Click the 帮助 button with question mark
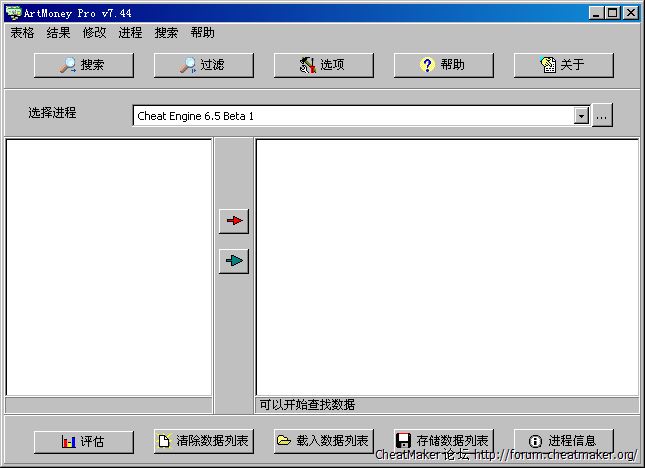This screenshot has height=468, width=645. [x=443, y=65]
